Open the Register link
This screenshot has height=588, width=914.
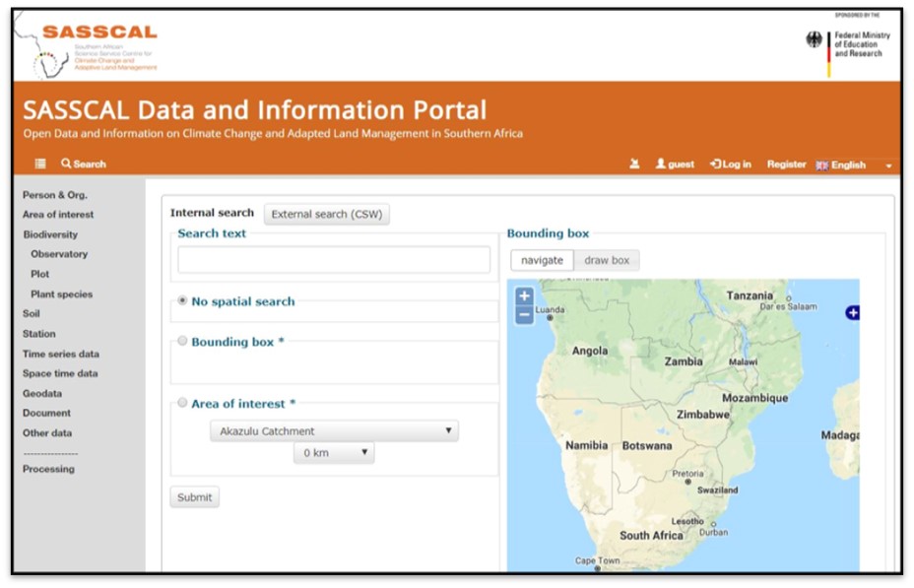(x=786, y=164)
